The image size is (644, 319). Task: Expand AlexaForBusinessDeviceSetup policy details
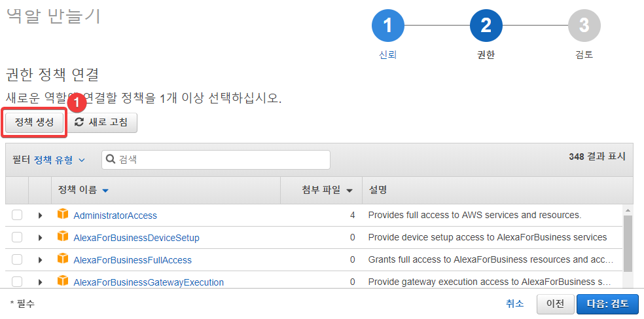pyautogui.click(x=40, y=238)
